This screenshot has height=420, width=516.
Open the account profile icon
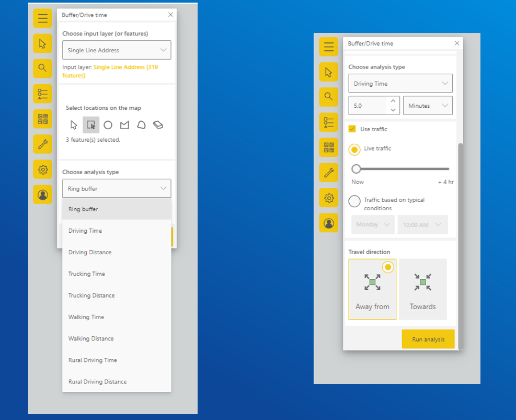(x=42, y=194)
